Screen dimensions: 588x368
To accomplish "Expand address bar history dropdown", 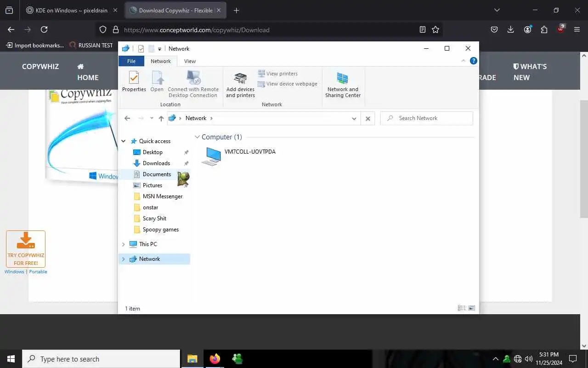I will [x=354, y=118].
